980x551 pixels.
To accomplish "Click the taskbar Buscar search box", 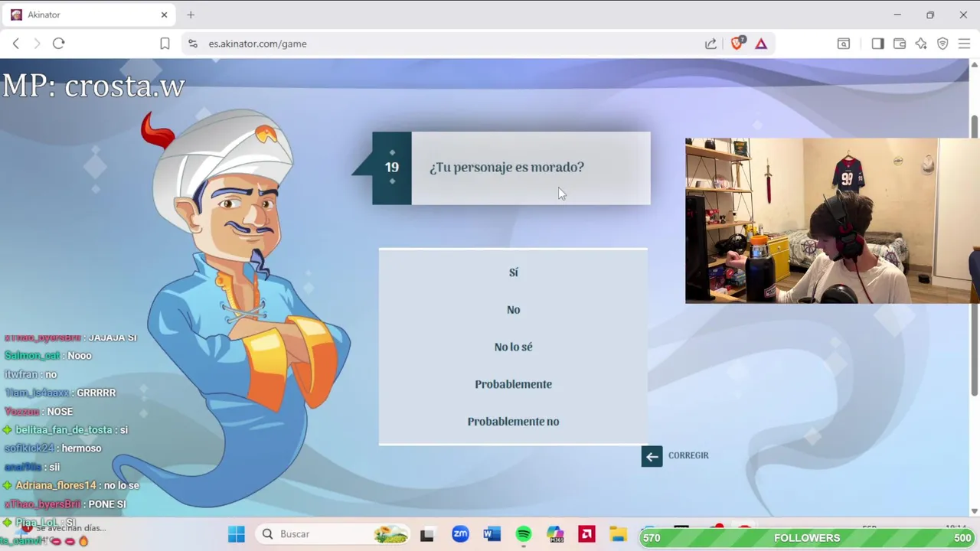I will (333, 534).
